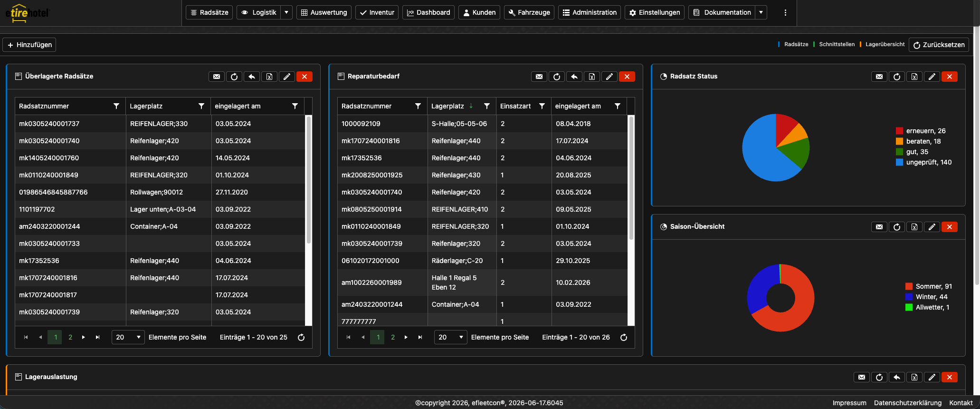Refresh the Überlagerte Radsätze widget
Viewport: 980px width, 409px height.
pos(234,77)
